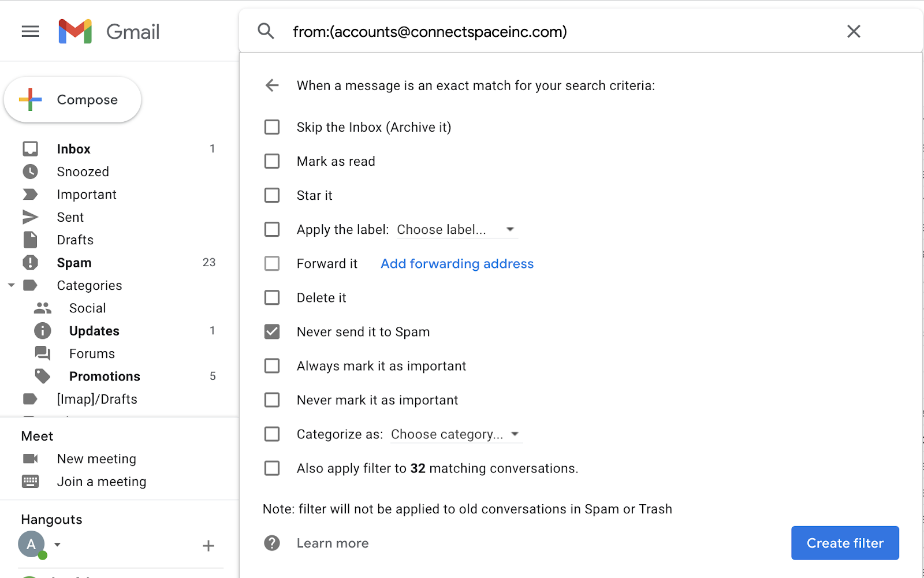Go back using the left arrow icon
Screen dimensions: 924x578
[272, 85]
